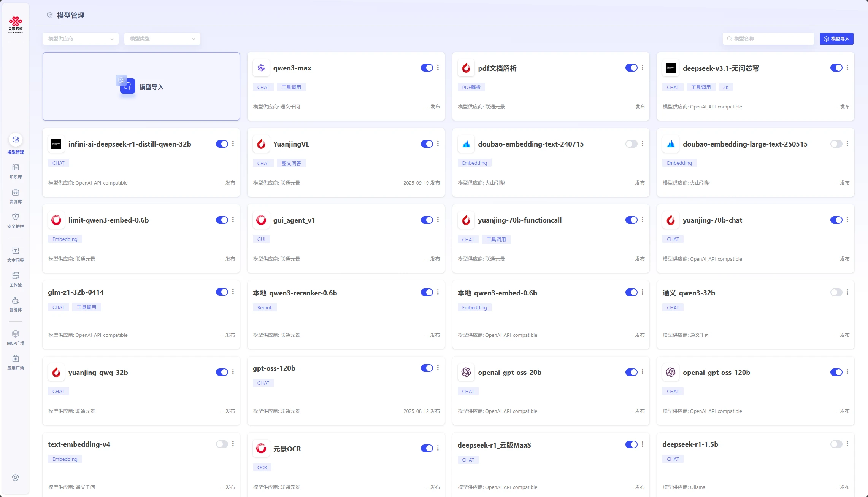The image size is (868, 497).
Task: Open the openai-gpt-oss-120b card title
Action: click(716, 372)
